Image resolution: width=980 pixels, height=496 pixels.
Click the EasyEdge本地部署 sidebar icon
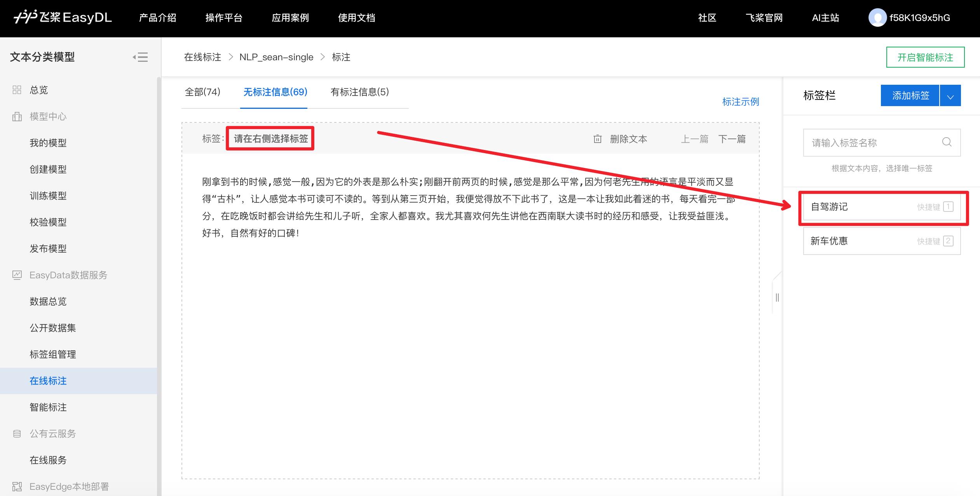click(x=14, y=487)
